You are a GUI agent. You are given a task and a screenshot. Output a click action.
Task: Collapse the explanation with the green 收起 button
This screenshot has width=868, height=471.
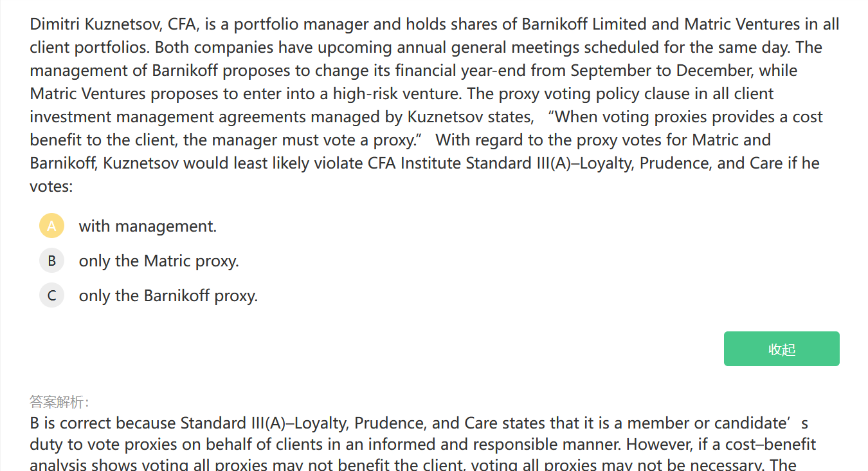coord(781,349)
